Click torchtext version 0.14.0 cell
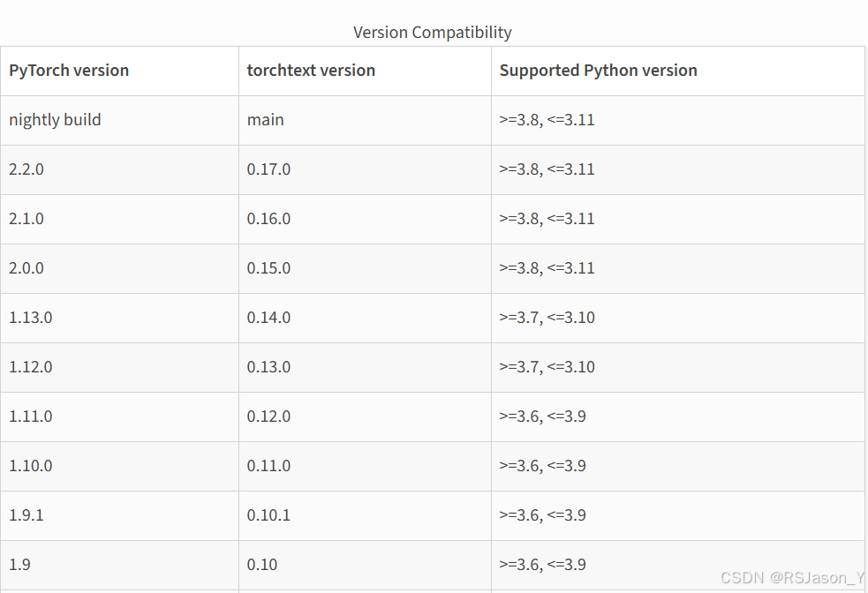 pos(268,318)
